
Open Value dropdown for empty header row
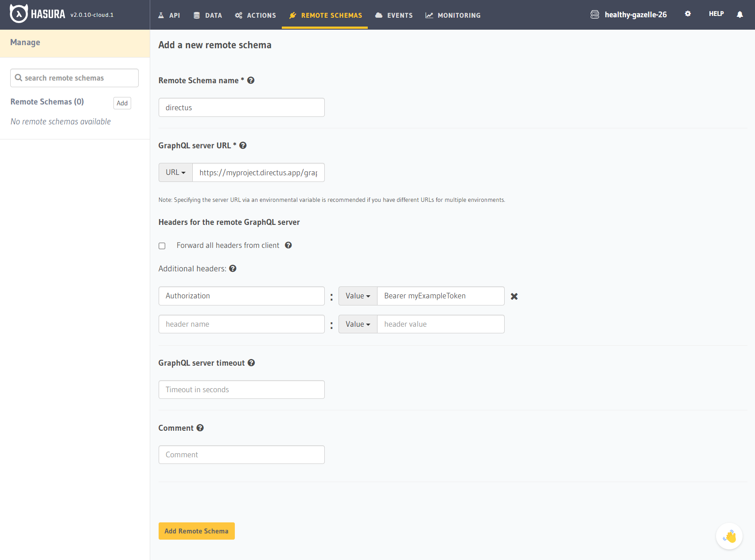pos(358,324)
